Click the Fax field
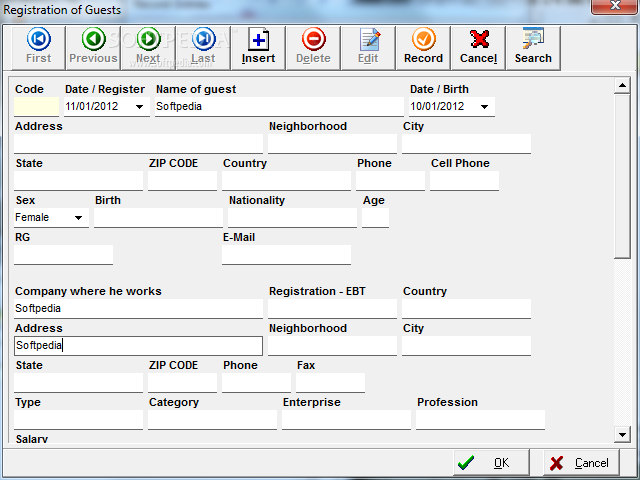The height and width of the screenshot is (480, 640). coord(330,383)
